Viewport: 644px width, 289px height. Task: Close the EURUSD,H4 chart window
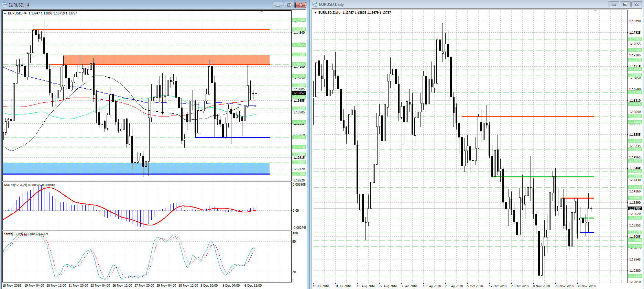[301, 5]
